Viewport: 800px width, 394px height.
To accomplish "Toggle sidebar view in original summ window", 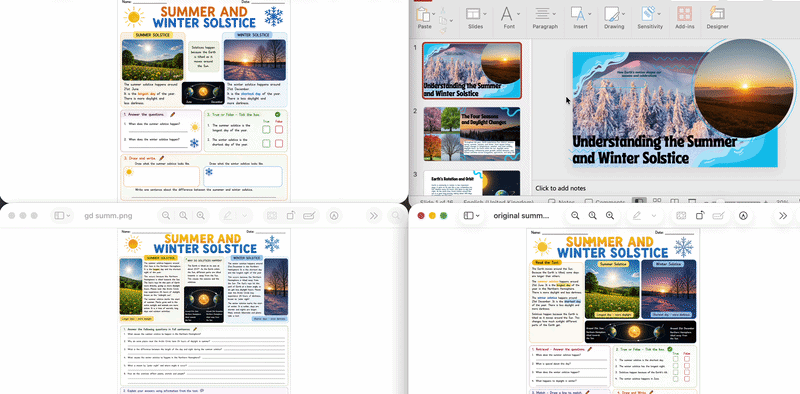I will pos(468,216).
